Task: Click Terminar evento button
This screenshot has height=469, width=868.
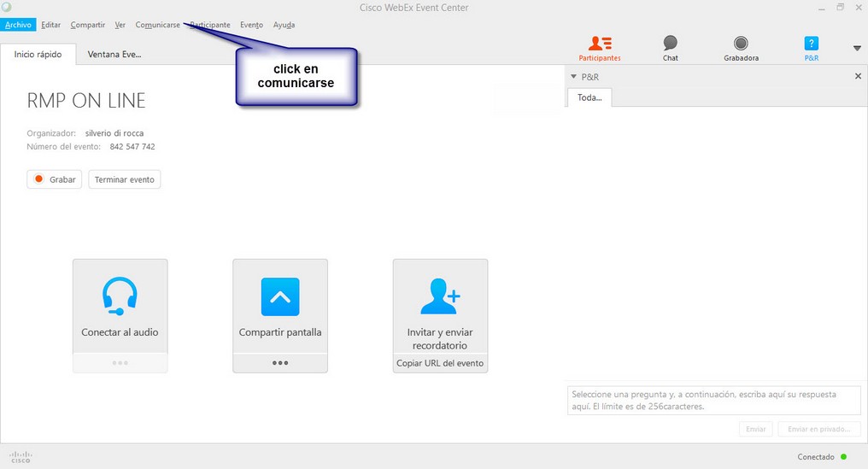Action: pos(125,179)
